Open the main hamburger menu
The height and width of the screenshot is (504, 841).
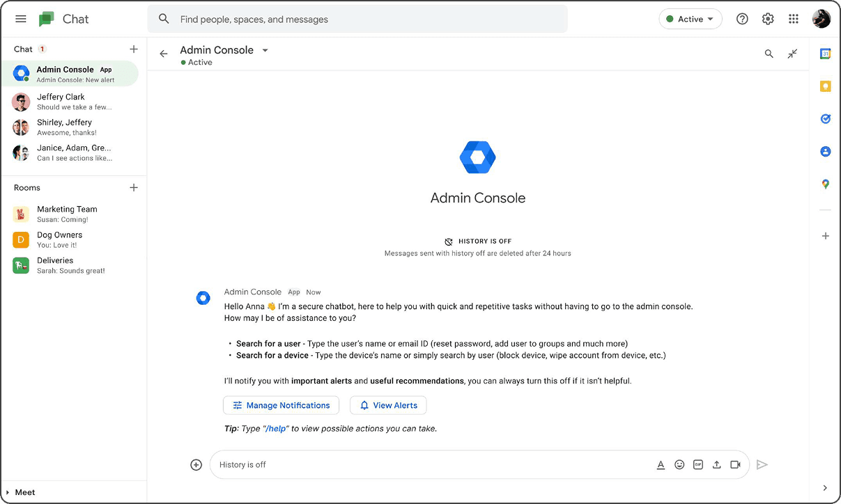(x=21, y=19)
